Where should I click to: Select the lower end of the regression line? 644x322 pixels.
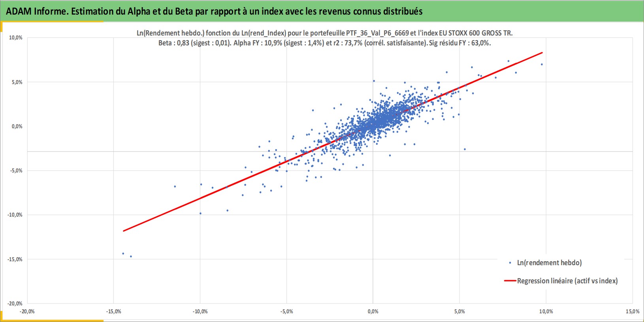point(124,231)
